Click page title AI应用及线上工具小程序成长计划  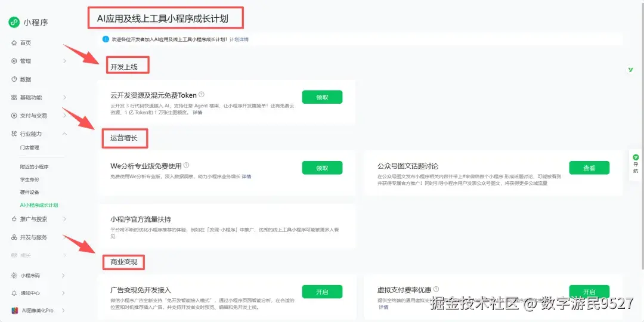coord(163,18)
